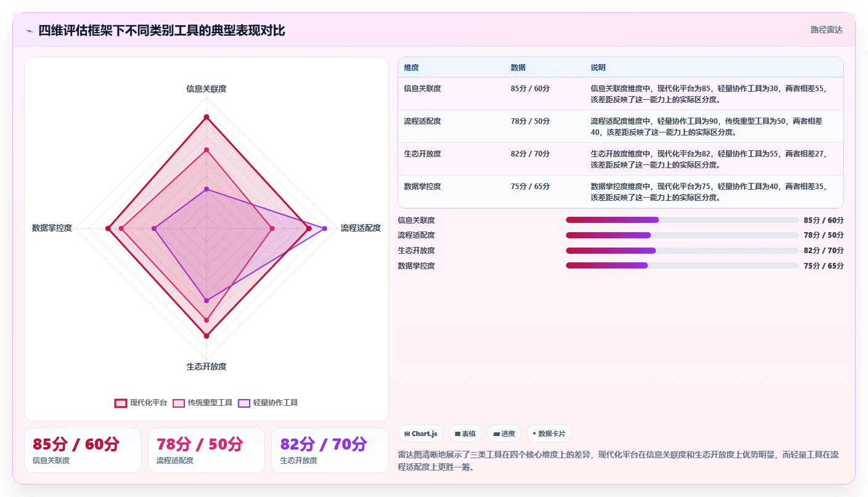Select the 表格 chip
This screenshot has height=497, width=868.
click(465, 434)
